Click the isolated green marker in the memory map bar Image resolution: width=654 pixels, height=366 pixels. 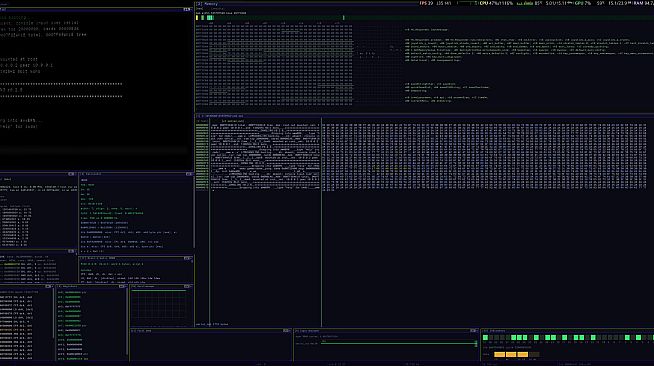pos(343,18)
